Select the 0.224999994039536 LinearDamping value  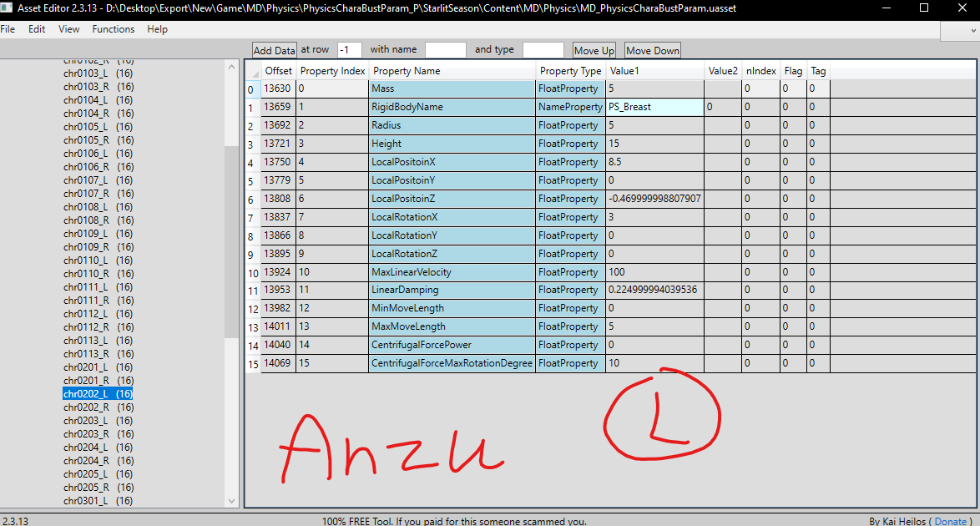tap(655, 291)
